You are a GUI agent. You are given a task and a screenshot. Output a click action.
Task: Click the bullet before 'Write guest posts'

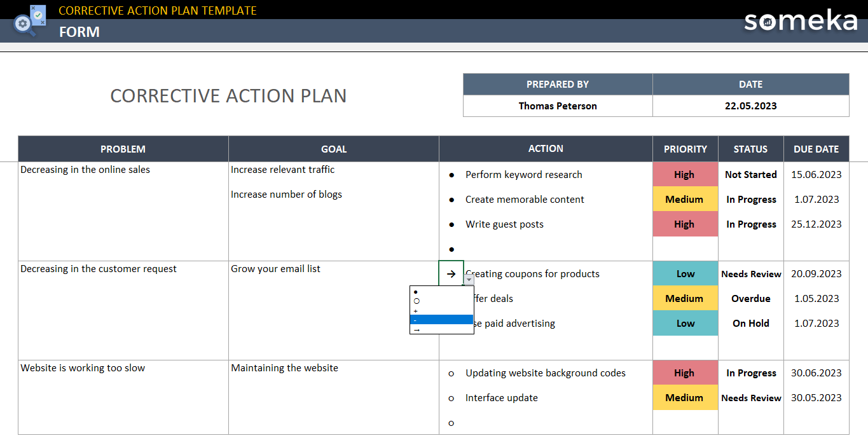[451, 224]
